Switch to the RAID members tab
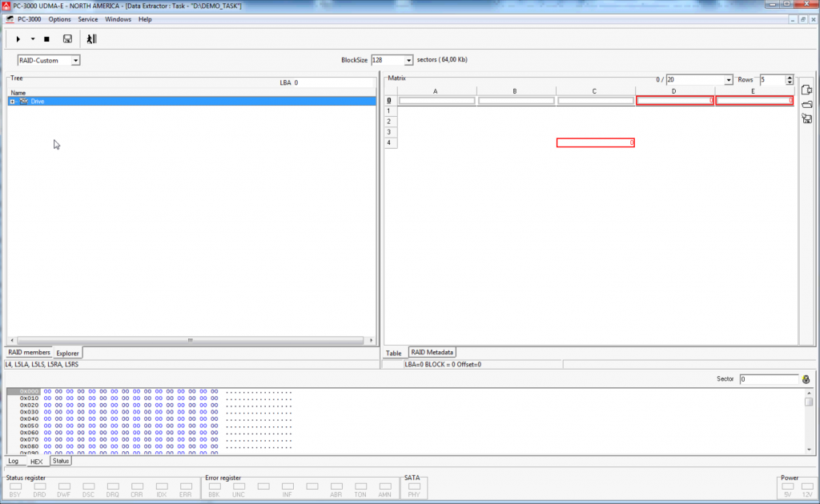This screenshot has height=504, width=820. [29, 352]
